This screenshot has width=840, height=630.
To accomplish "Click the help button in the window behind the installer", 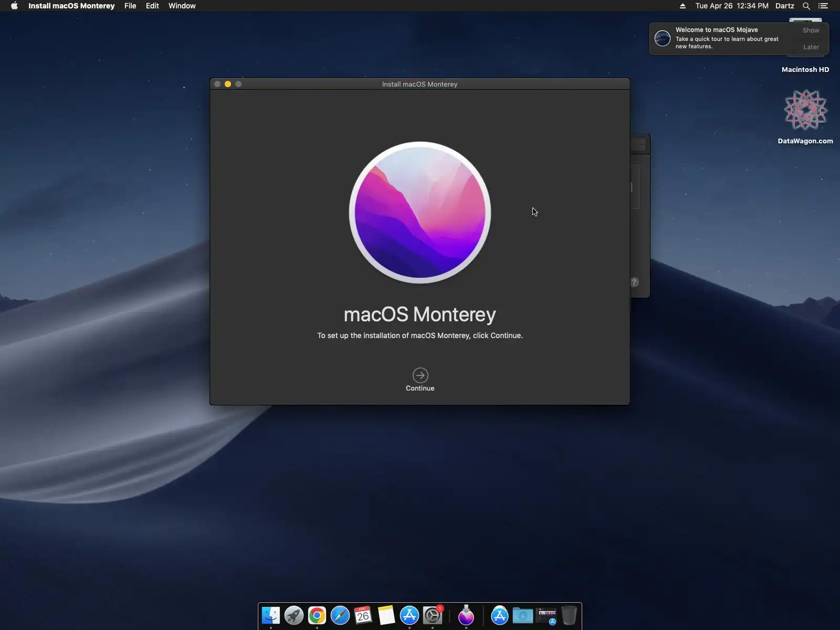I will point(634,282).
